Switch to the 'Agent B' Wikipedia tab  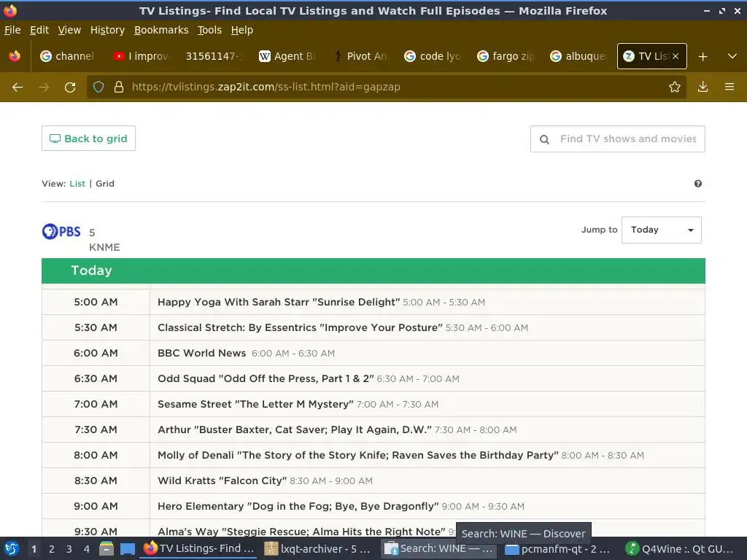287,56
